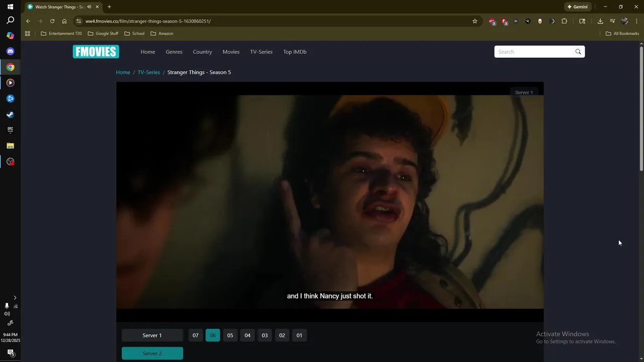The width and height of the screenshot is (644, 362).
Task: Click the page vertical scrollbar
Action: 641,108
